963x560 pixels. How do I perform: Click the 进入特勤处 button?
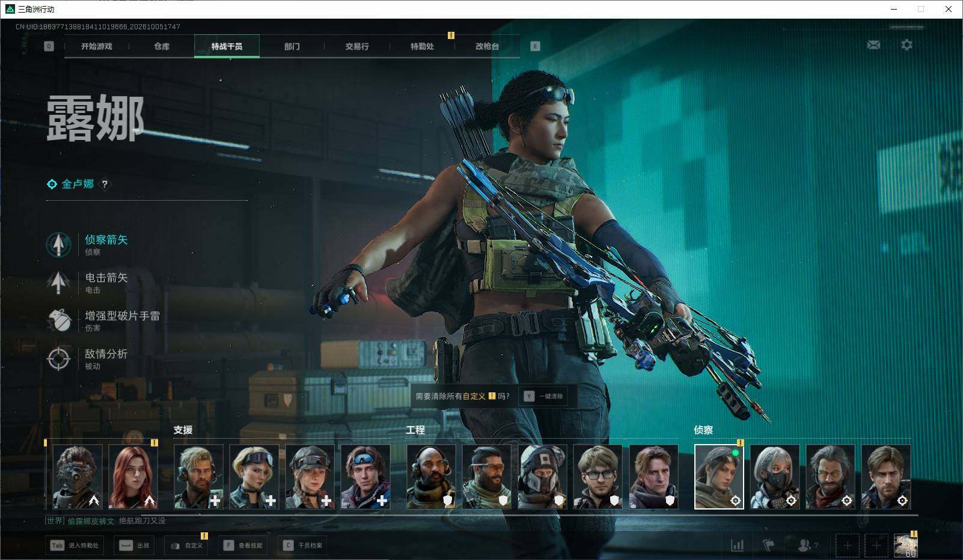click(x=75, y=546)
